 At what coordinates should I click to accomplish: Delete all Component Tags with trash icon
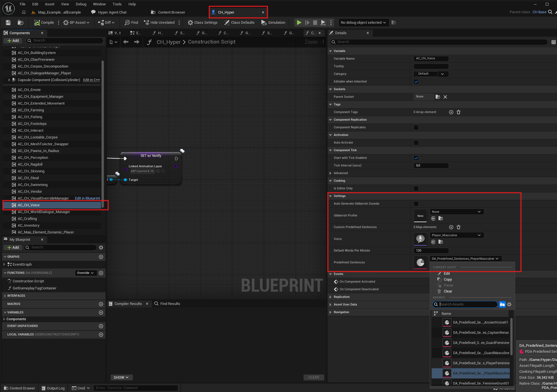click(459, 112)
